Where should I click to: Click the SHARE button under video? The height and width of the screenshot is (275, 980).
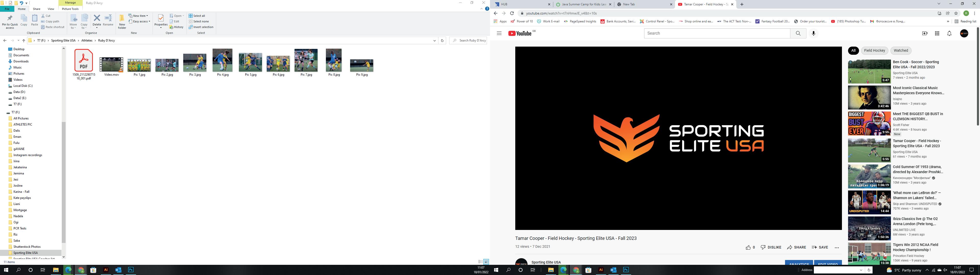[x=797, y=247]
